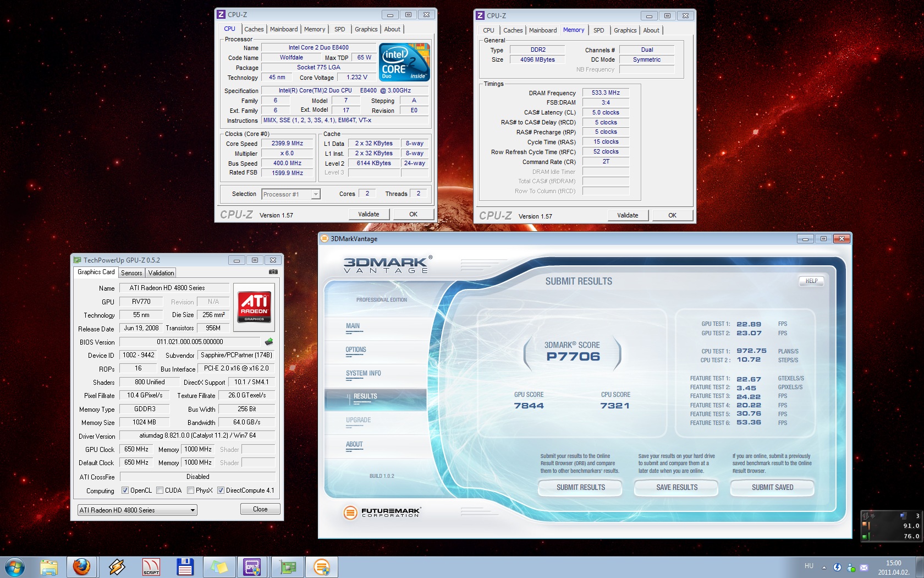Click Validate in the CPU-Z processor window
The height and width of the screenshot is (578, 924).
[369, 214]
